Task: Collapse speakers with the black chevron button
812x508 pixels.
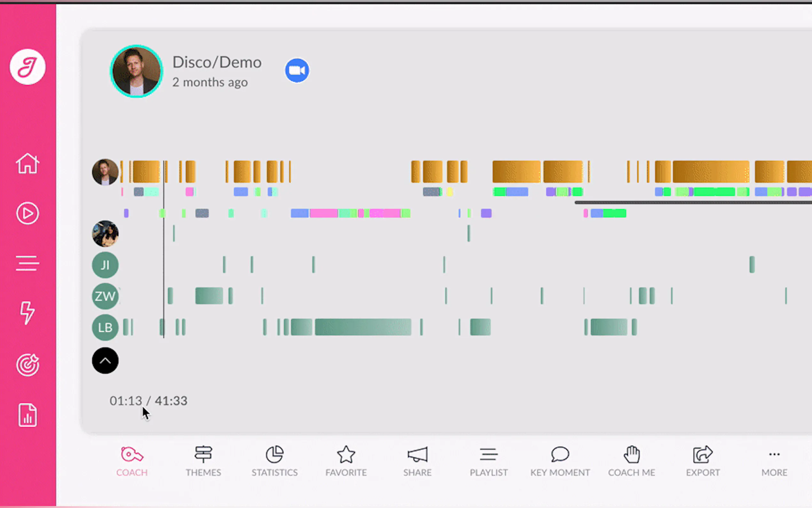Action: [105, 361]
